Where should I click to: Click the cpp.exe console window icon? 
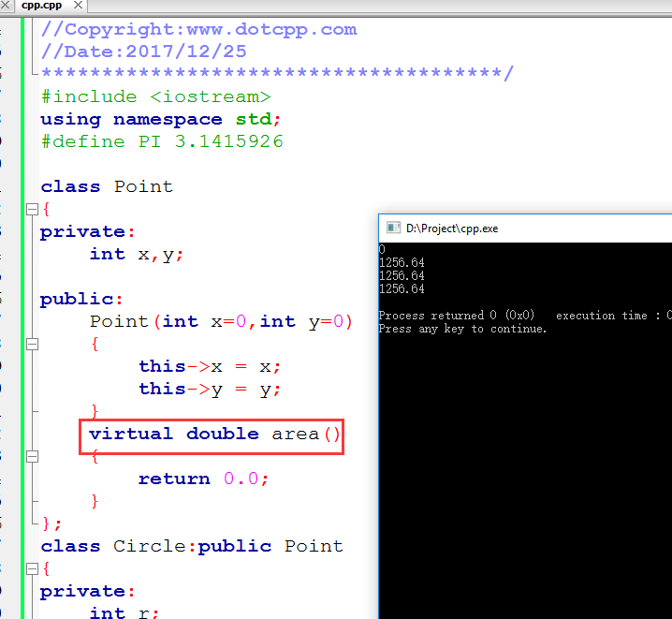(391, 228)
